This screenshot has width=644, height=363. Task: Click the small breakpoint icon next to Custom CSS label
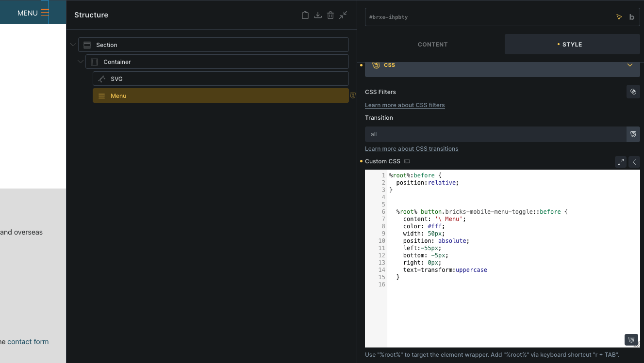[x=407, y=161]
